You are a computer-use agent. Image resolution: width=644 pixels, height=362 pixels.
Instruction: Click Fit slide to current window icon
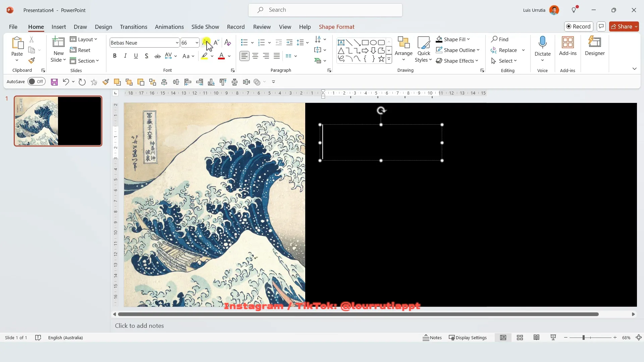click(x=639, y=338)
